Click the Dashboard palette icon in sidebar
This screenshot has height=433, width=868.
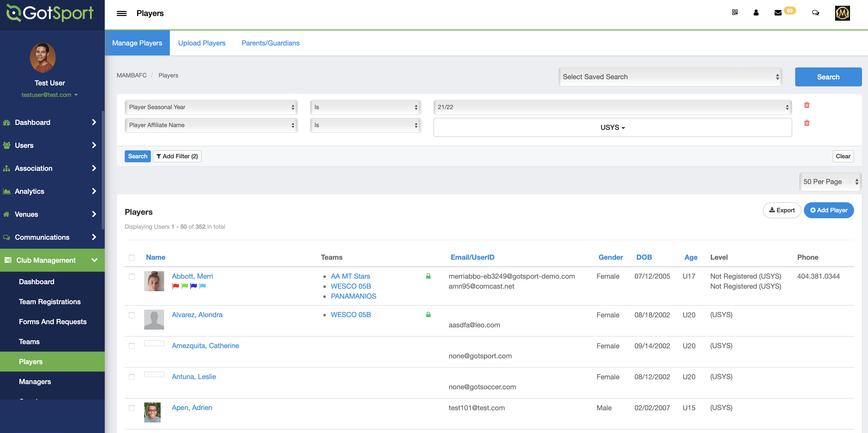click(7, 122)
